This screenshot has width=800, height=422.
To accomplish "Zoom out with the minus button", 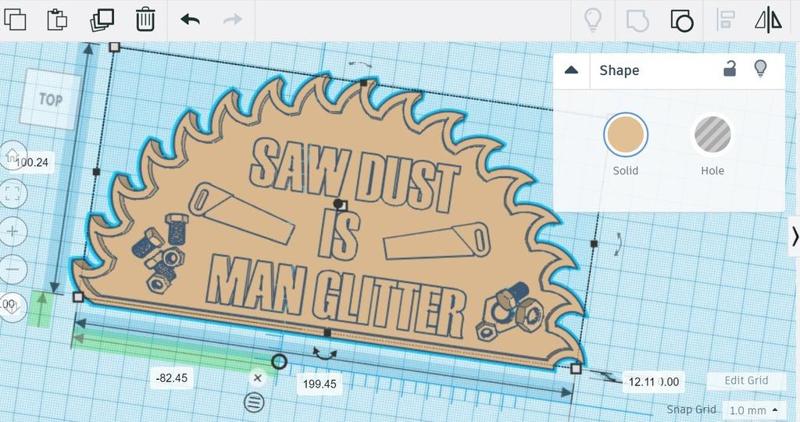I will pyautogui.click(x=12, y=269).
